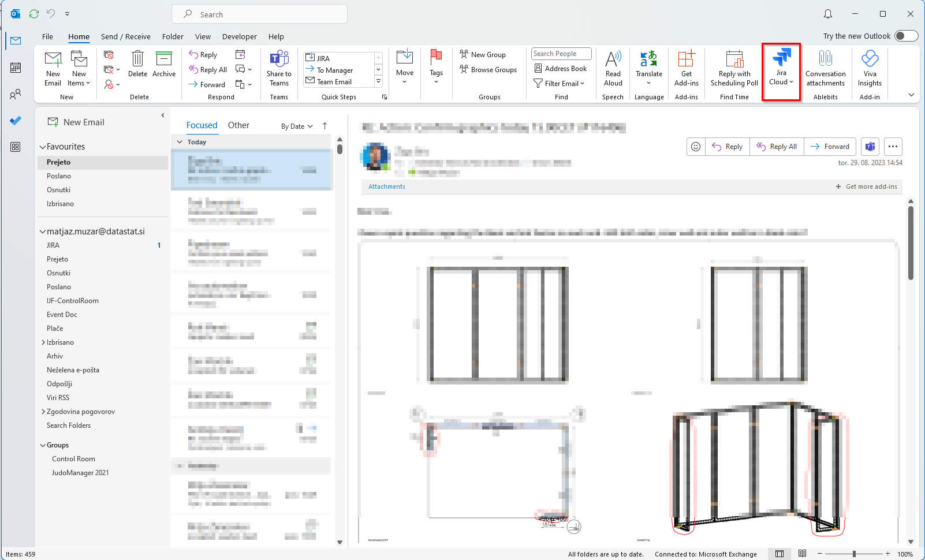The width and height of the screenshot is (925, 560).
Task: Open More Apps in sidebar
Action: coord(16,147)
